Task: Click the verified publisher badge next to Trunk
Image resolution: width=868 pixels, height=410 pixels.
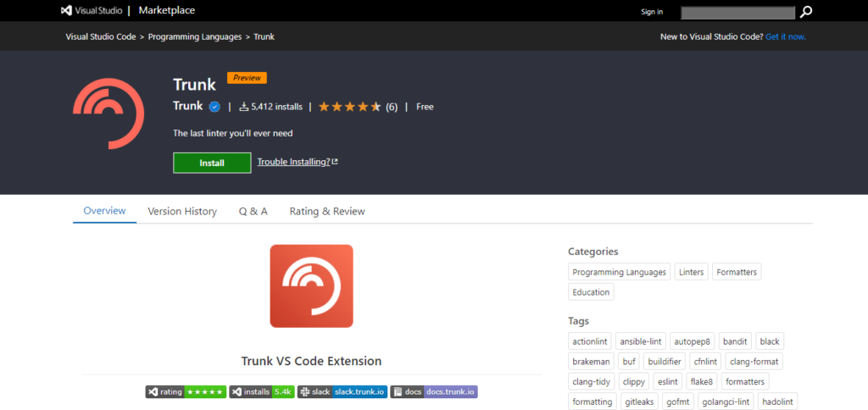Action: coord(215,107)
